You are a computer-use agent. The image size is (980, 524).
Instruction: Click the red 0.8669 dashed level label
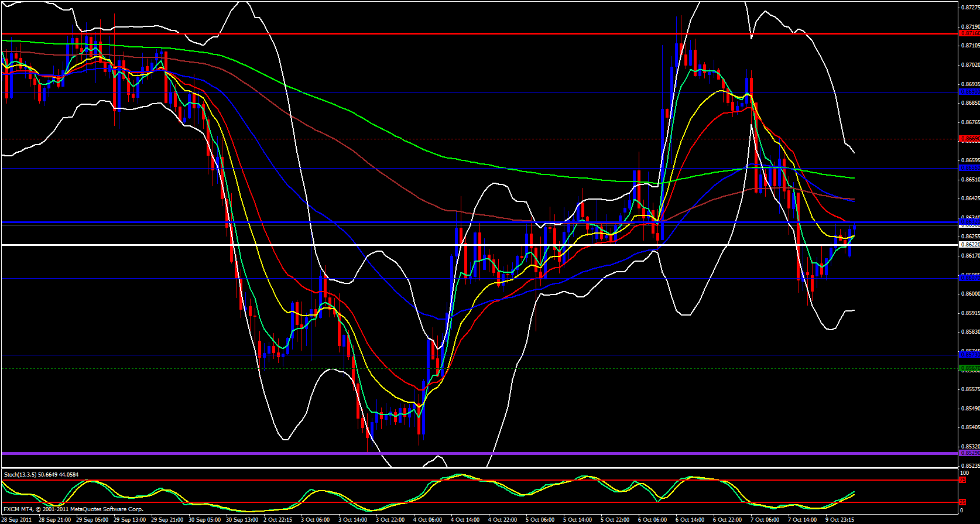(x=969, y=139)
